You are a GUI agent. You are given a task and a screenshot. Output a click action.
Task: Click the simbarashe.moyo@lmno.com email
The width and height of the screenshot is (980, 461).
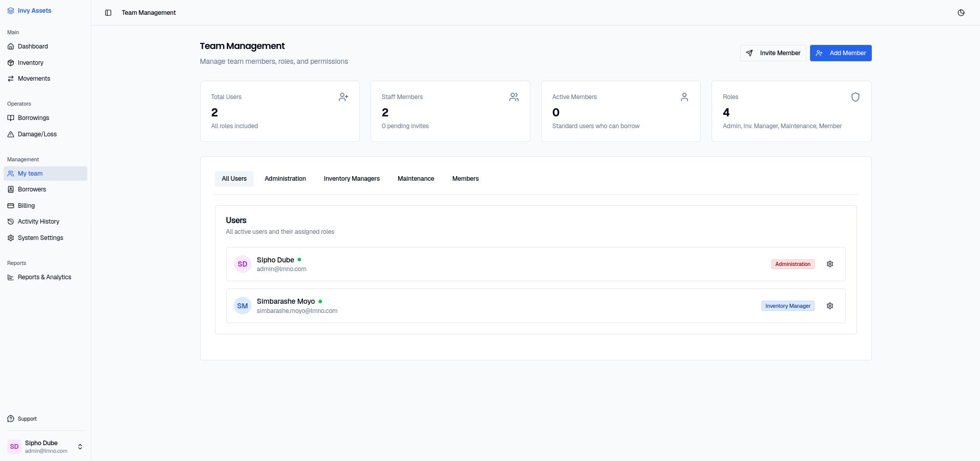(297, 311)
